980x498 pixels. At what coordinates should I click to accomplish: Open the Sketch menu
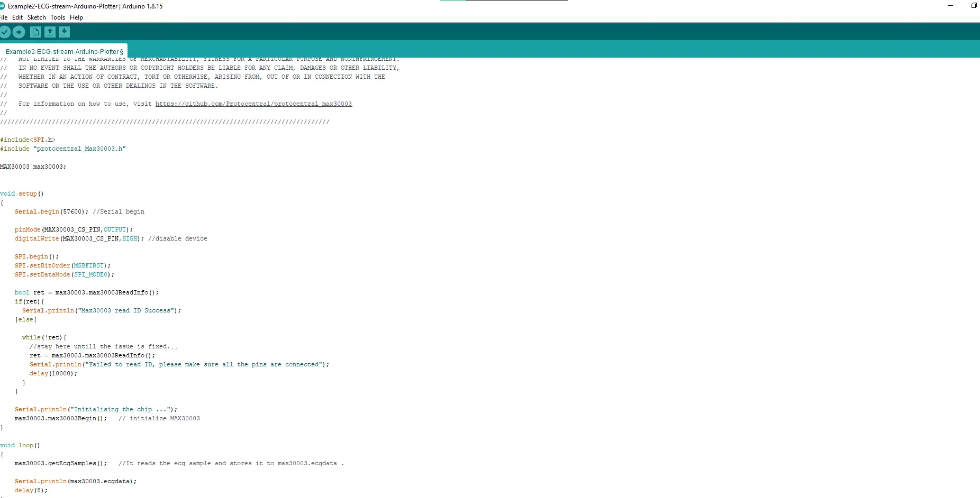click(37, 17)
